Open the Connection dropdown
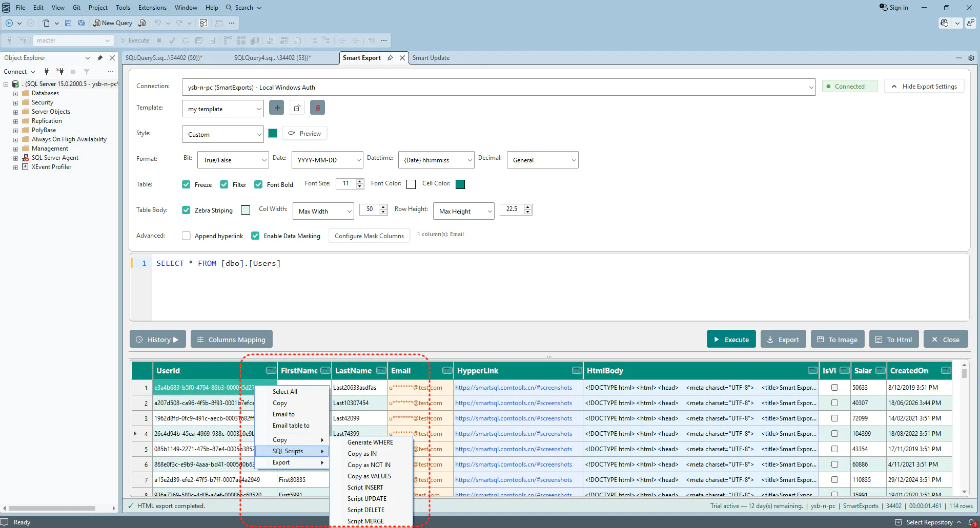The height and width of the screenshot is (528, 980). pyautogui.click(x=499, y=87)
